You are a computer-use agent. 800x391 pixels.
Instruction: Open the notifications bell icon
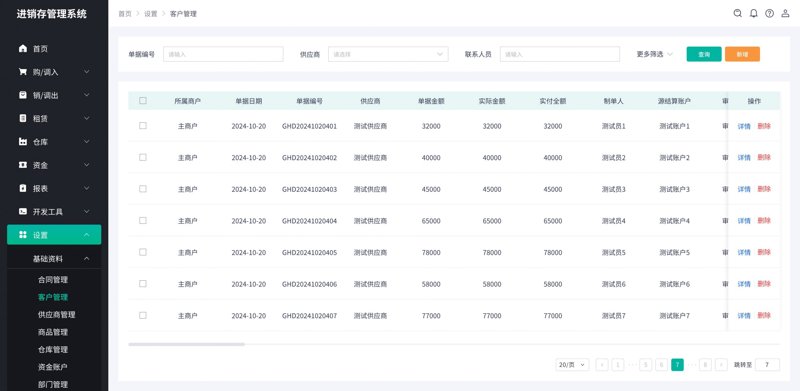pyautogui.click(x=754, y=14)
